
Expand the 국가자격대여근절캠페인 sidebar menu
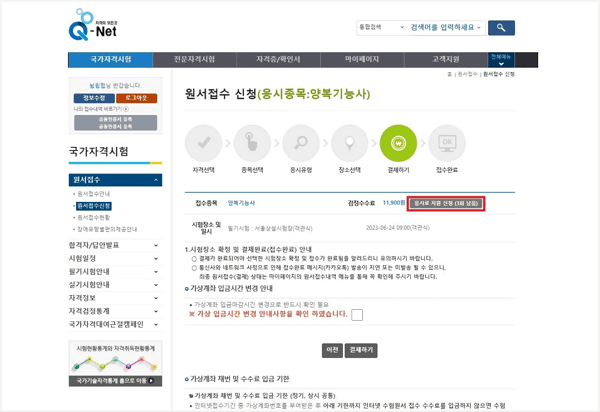point(156,324)
